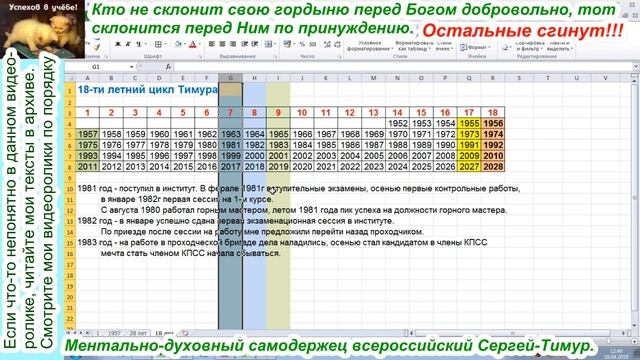Select the orange cell containing 2028
Screen dimensions: 640x360
493,167
